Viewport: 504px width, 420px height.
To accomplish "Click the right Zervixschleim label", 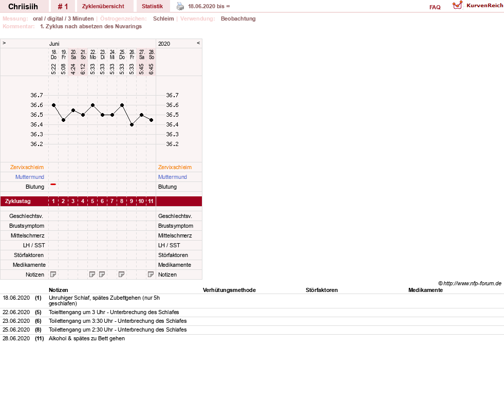I will [x=175, y=167].
